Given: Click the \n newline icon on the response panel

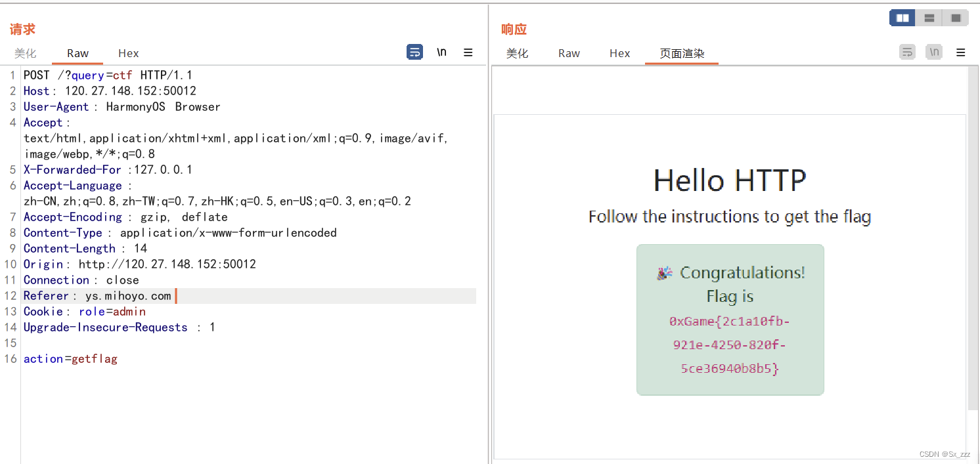Looking at the screenshot, I should (x=934, y=51).
